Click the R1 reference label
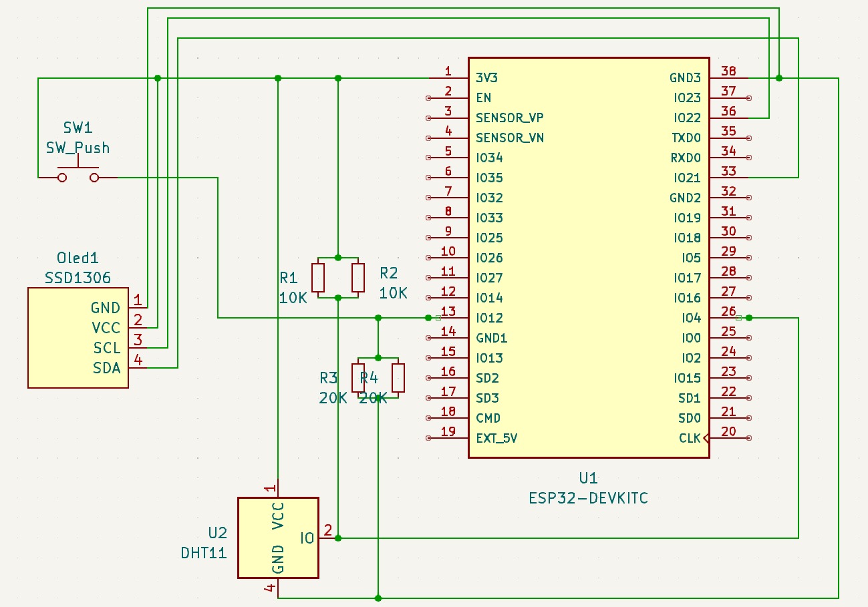The width and height of the screenshot is (868, 607). [288, 278]
